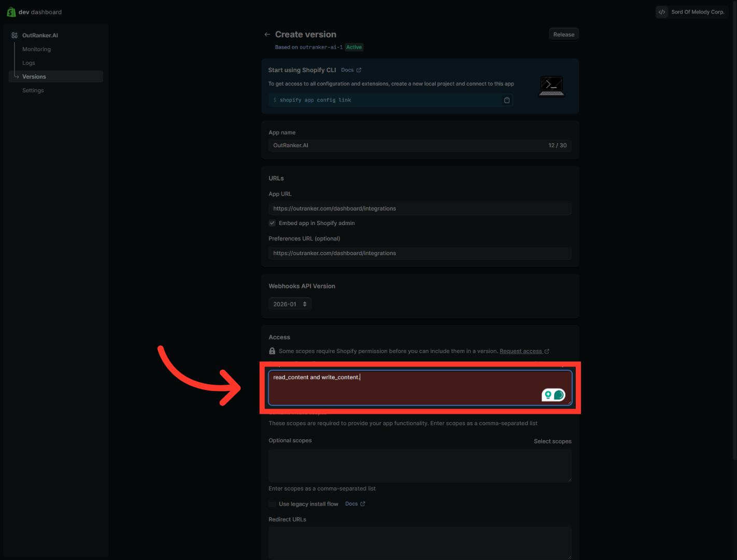The width and height of the screenshot is (737, 560).
Task: Click the Release button
Action: tap(564, 35)
